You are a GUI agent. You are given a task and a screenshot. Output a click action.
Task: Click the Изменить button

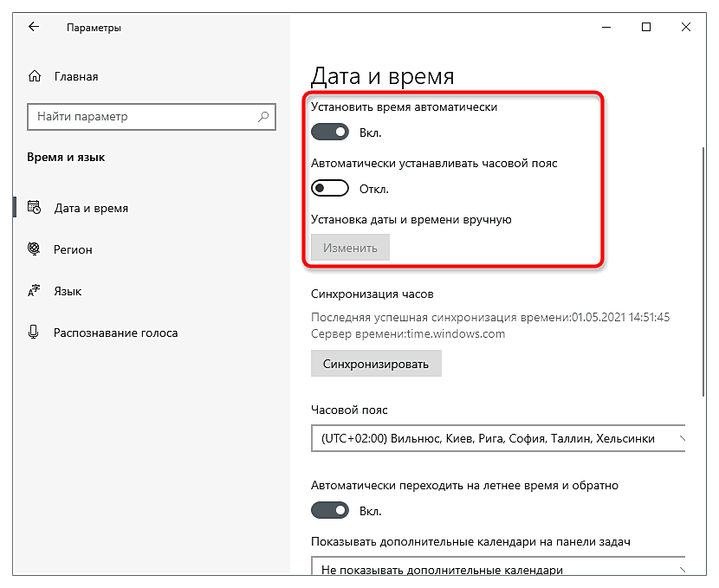pos(350,248)
